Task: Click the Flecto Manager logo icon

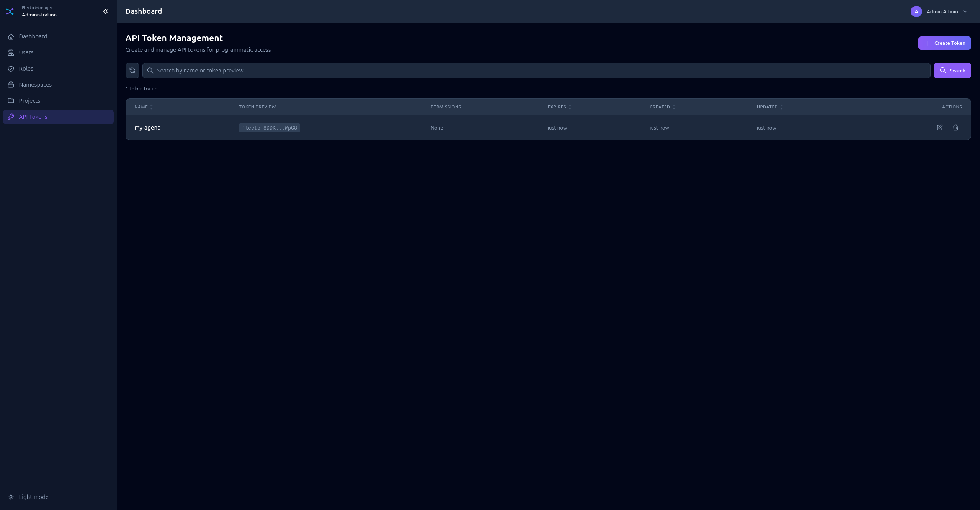Action: click(x=10, y=11)
